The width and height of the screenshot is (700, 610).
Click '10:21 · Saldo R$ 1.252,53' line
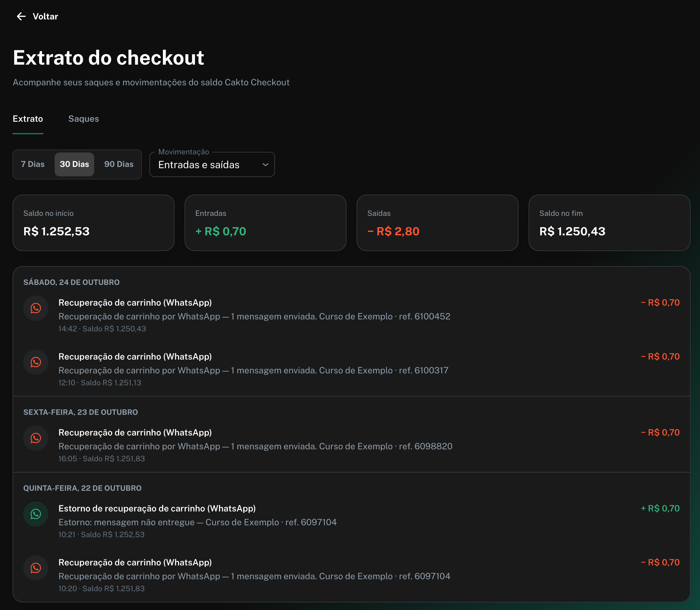tap(101, 535)
